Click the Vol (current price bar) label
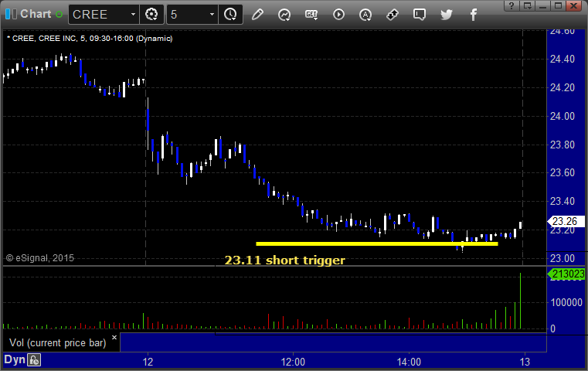This screenshot has height=371, width=588. click(58, 343)
